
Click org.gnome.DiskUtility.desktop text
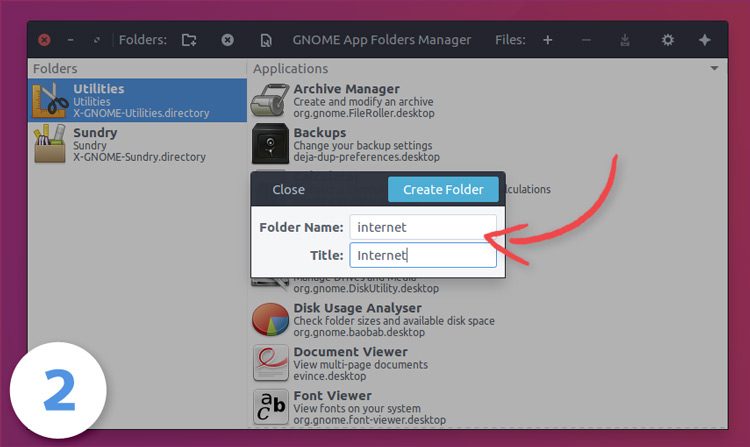[366, 288]
